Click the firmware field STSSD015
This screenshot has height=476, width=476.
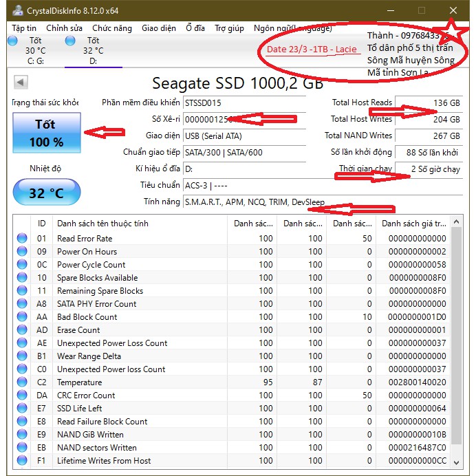click(x=244, y=103)
